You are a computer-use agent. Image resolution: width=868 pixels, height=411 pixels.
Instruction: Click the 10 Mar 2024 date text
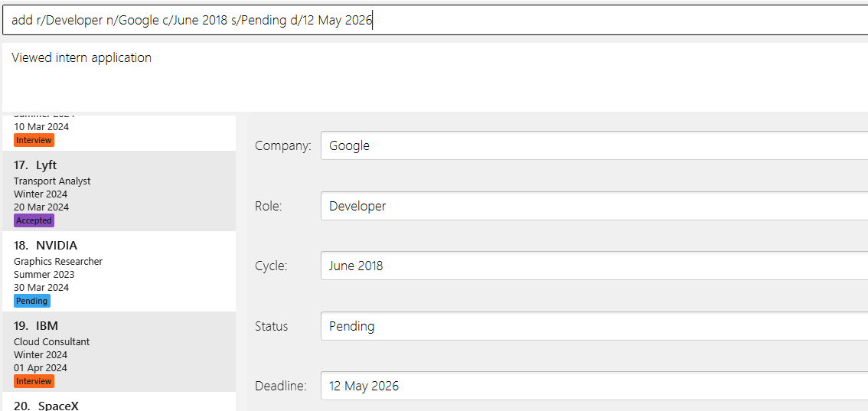click(x=41, y=127)
